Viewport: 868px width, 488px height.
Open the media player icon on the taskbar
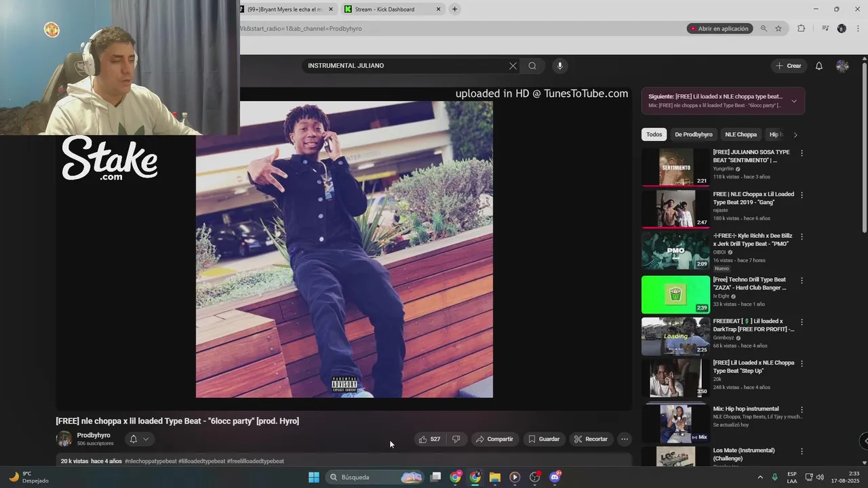515,477
